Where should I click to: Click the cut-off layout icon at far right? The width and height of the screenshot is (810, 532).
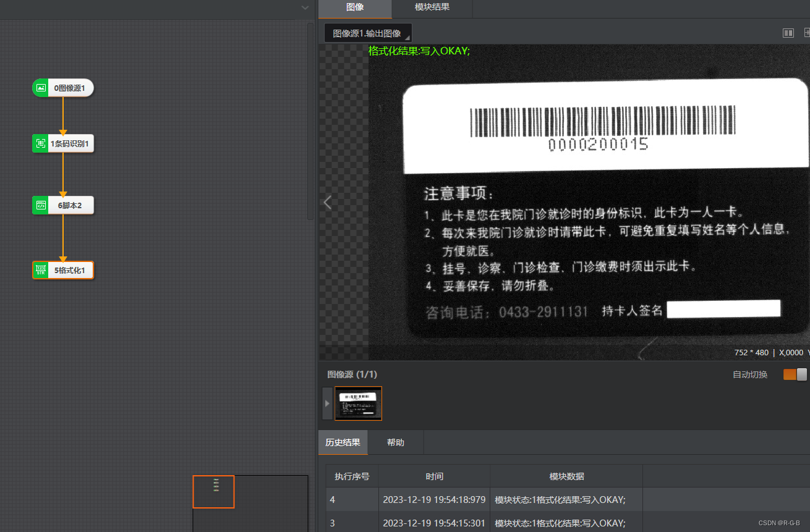[x=806, y=33]
